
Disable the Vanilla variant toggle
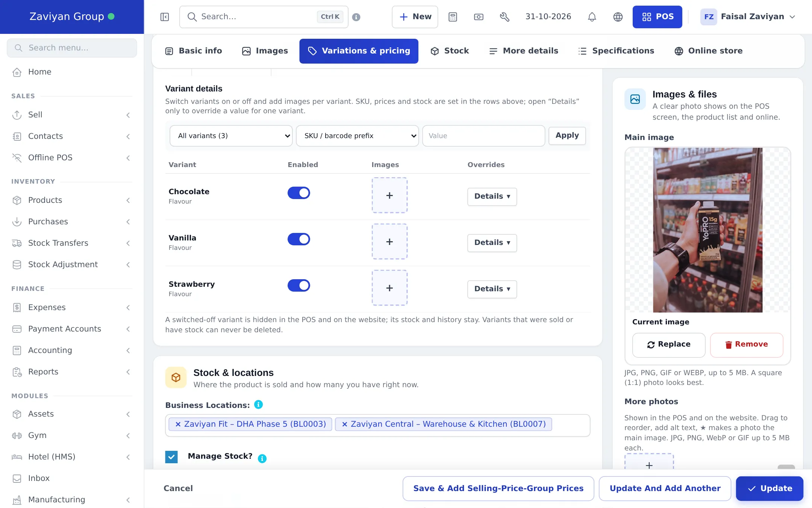pyautogui.click(x=299, y=239)
